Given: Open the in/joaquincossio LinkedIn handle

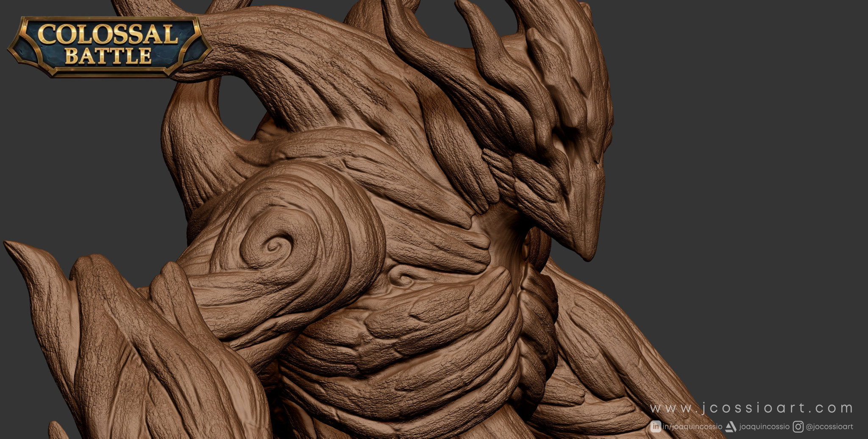Looking at the screenshot, I should tap(693, 427).
